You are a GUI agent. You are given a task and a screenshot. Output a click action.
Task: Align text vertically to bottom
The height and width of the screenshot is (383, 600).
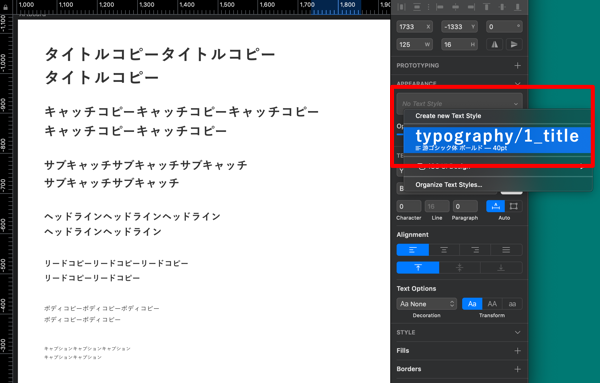pyautogui.click(x=501, y=267)
